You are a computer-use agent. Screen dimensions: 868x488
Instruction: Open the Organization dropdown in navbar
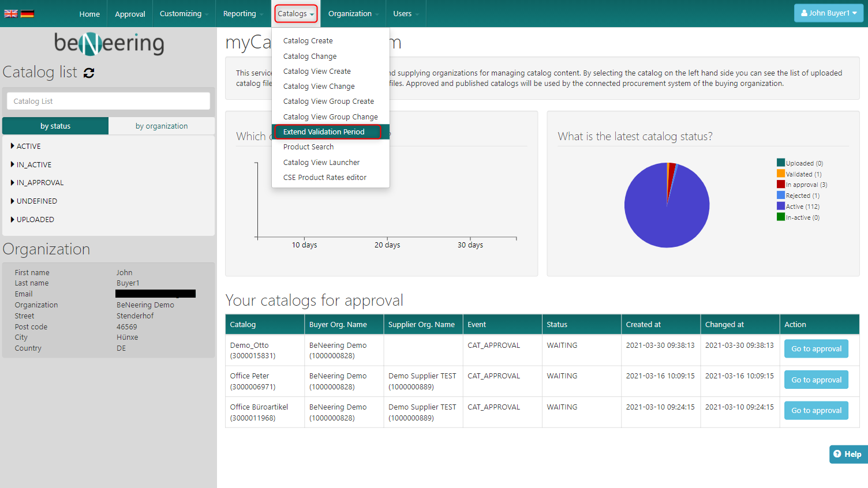pyautogui.click(x=353, y=14)
